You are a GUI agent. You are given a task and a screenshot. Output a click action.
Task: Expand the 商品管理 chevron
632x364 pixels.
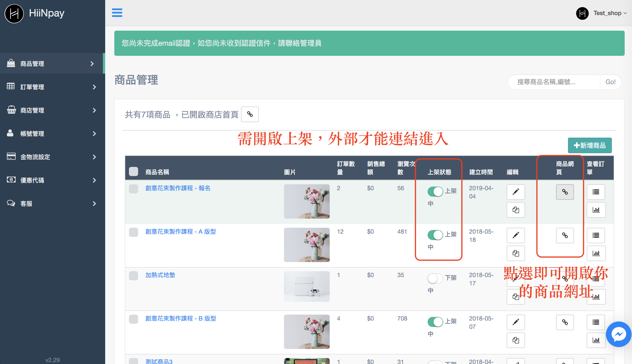[92, 64]
